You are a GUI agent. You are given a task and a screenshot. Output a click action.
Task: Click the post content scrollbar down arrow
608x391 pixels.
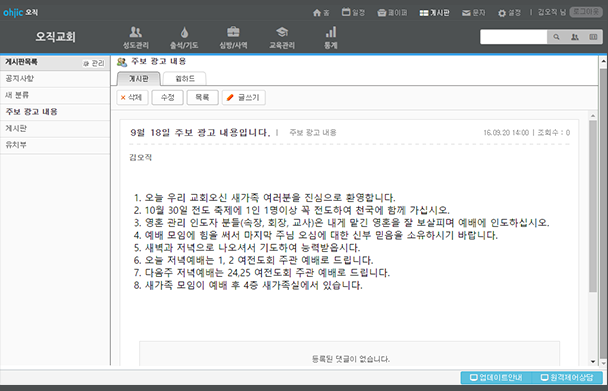pos(593,362)
